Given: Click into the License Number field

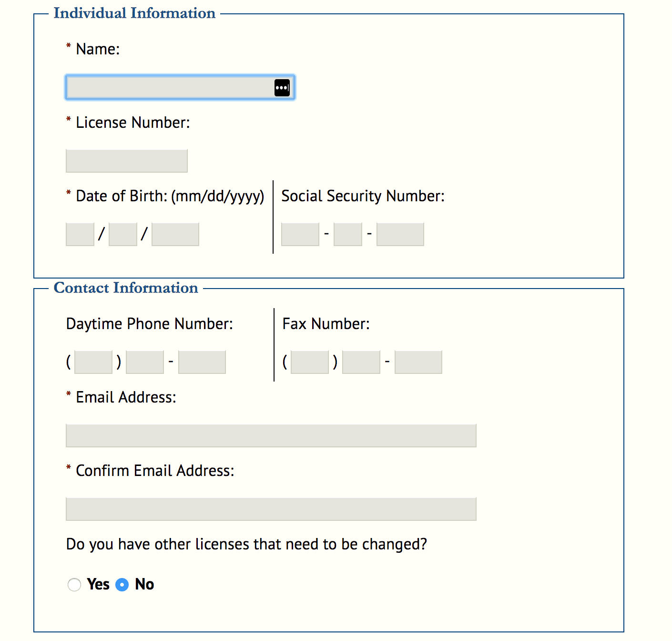Looking at the screenshot, I should (x=127, y=161).
